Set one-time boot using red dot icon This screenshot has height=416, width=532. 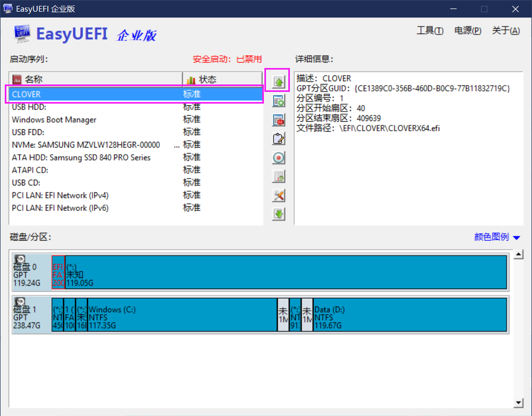[278, 158]
